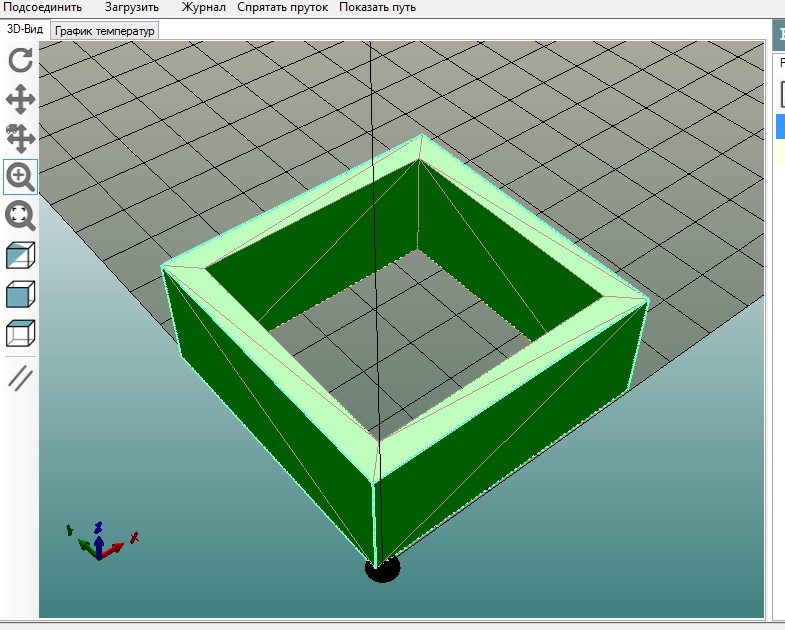Fit the view with the zoom-to-fit icon
Image resolution: width=785 pixels, height=630 pixels.
pos(20,215)
